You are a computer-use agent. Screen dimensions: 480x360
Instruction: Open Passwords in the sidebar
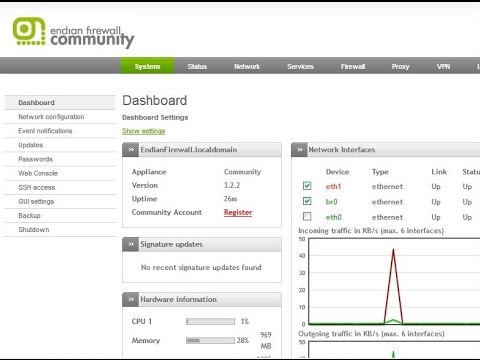pos(60,159)
